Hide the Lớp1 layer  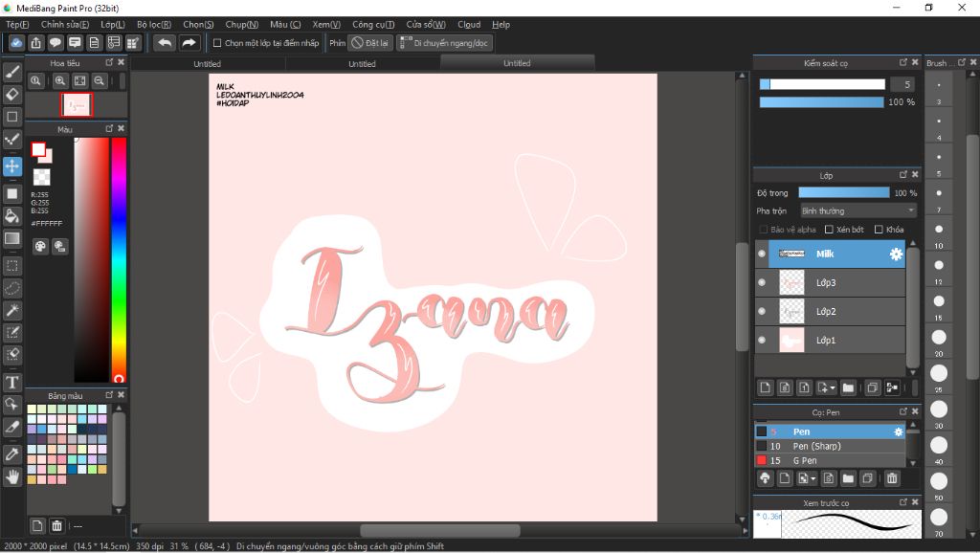click(761, 340)
